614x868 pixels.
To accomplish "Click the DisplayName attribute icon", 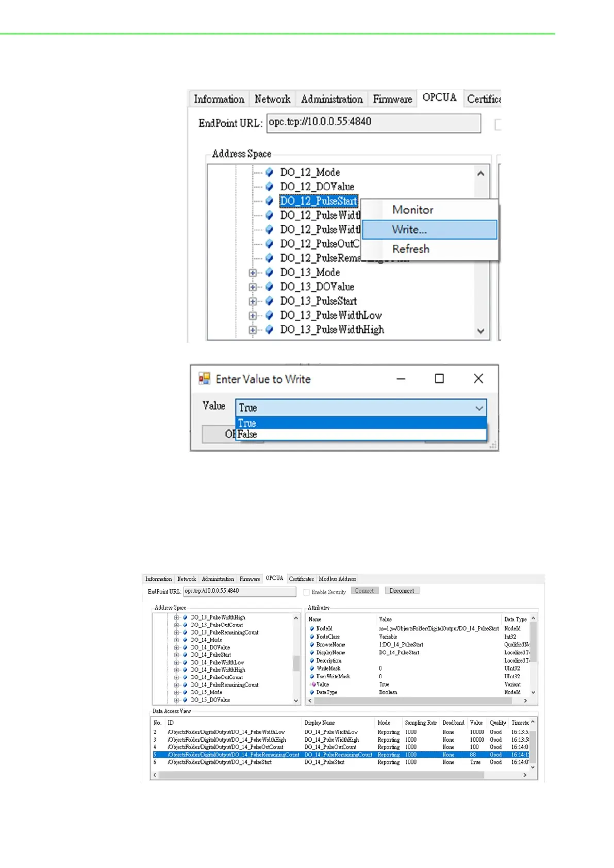I will click(311, 653).
